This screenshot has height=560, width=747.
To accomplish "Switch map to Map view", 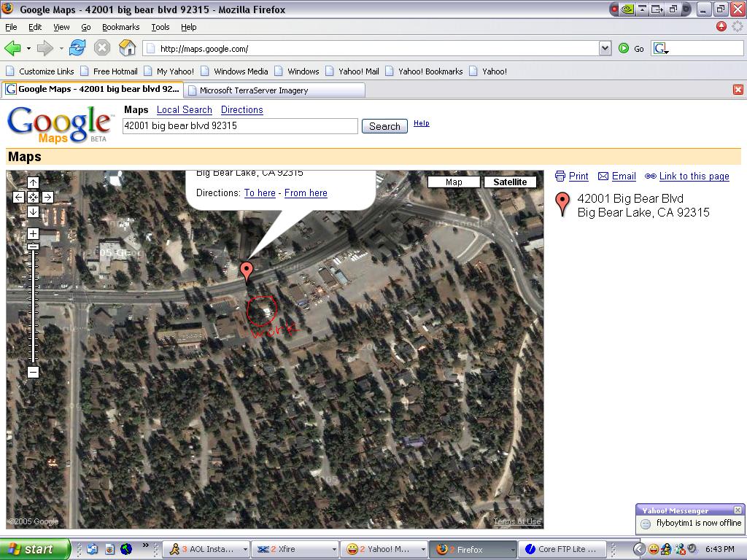I will pos(454,182).
